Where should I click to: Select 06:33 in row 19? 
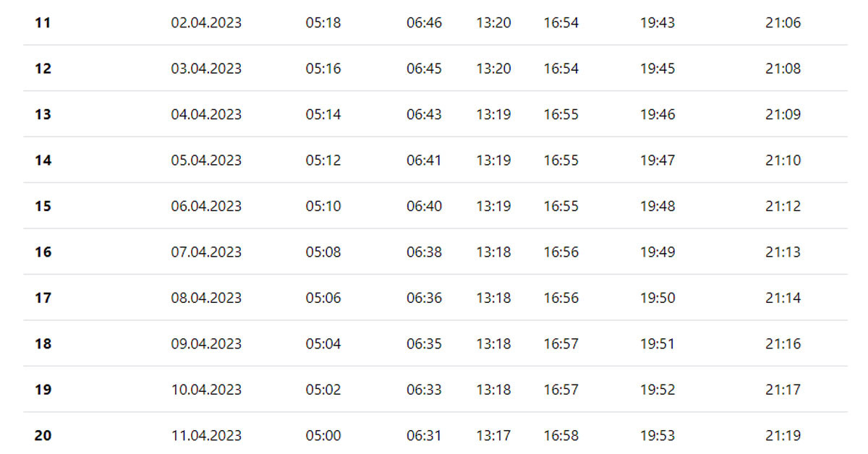[424, 390]
